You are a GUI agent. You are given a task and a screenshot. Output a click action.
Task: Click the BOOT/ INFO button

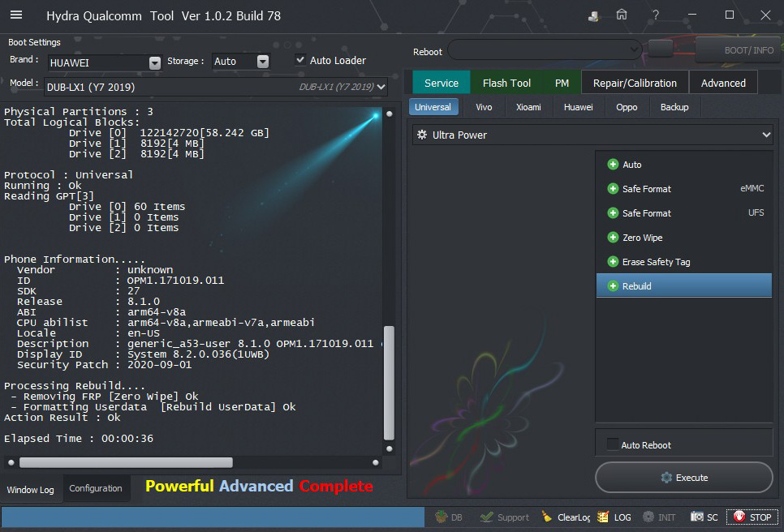tap(739, 50)
